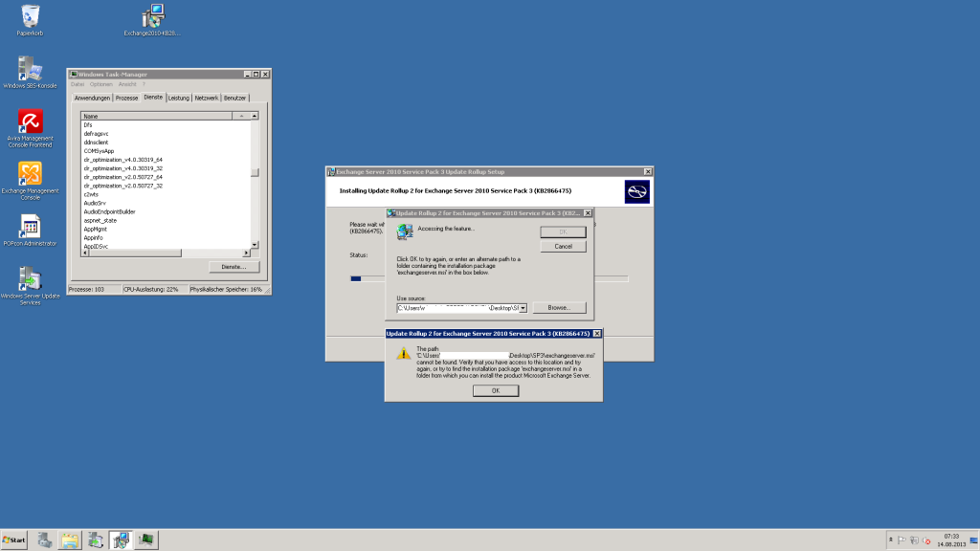Switch to the Prozesse tab
This screenshot has width=980, height=551.
click(x=126, y=99)
